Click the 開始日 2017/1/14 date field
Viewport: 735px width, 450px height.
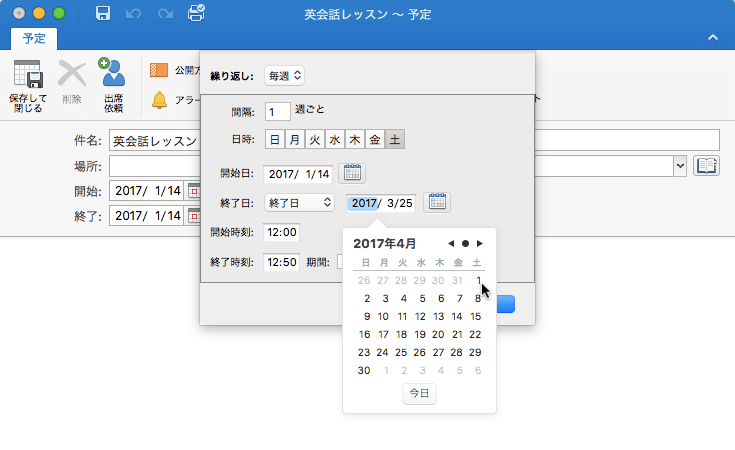[298, 174]
